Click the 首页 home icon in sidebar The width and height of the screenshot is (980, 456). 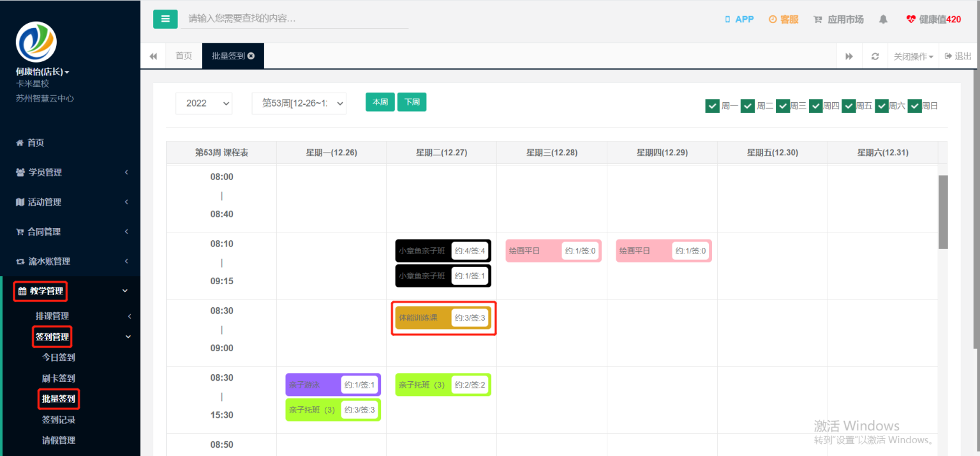pos(20,143)
